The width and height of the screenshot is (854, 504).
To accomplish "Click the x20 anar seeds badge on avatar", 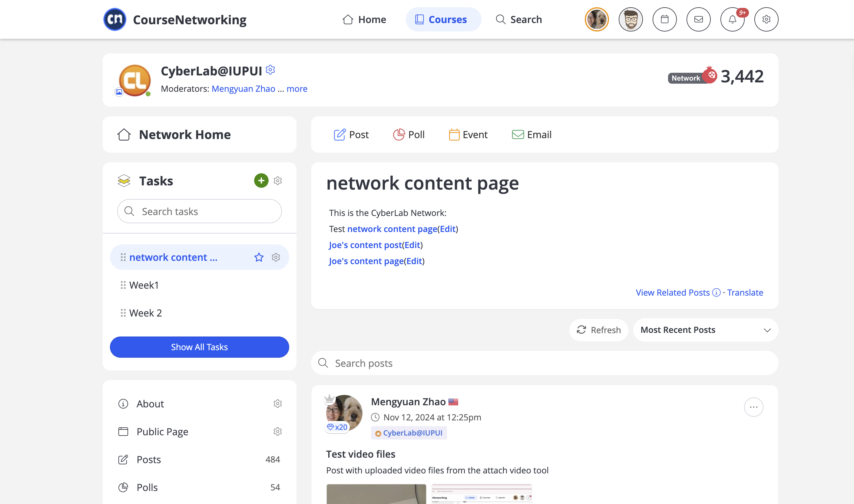I will [337, 427].
